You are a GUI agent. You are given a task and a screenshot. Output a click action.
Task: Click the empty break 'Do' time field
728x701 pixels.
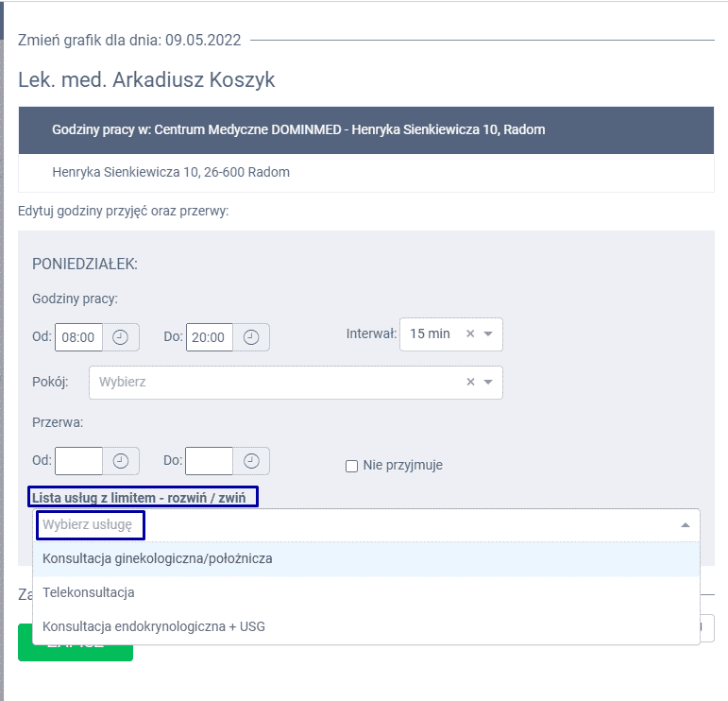[x=209, y=461]
